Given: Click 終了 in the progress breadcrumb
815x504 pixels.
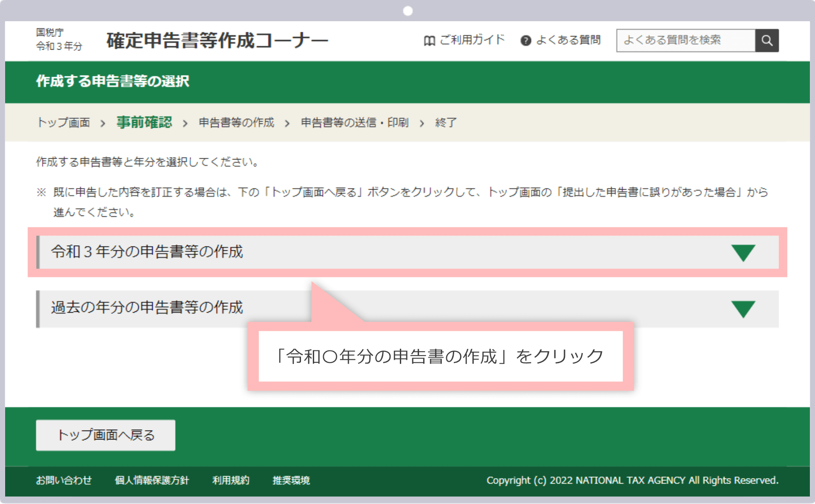Looking at the screenshot, I should (x=445, y=122).
